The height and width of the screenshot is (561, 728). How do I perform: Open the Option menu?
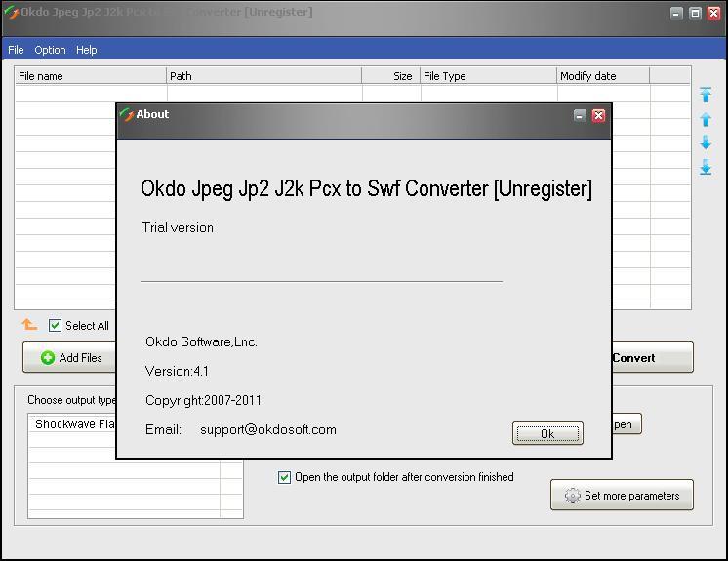[50, 50]
